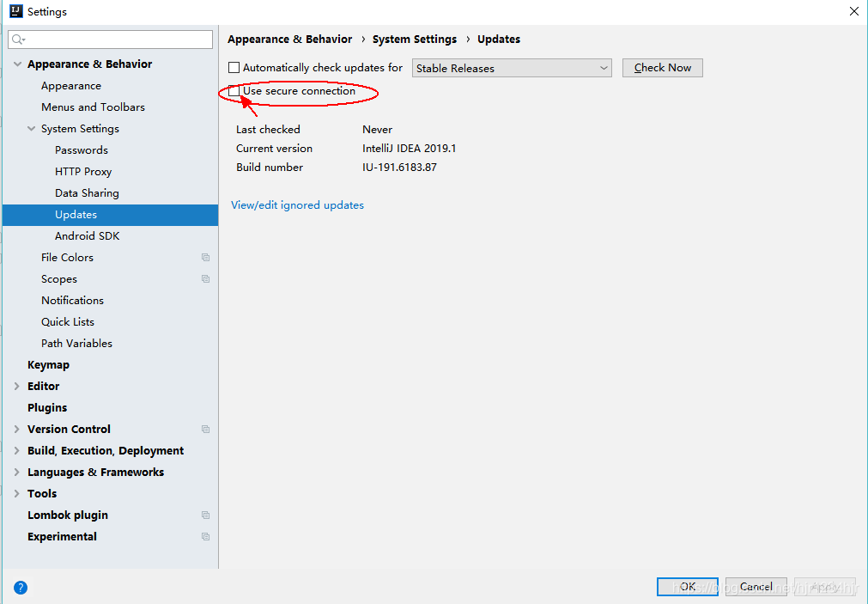Expand the Tools section

click(x=16, y=494)
